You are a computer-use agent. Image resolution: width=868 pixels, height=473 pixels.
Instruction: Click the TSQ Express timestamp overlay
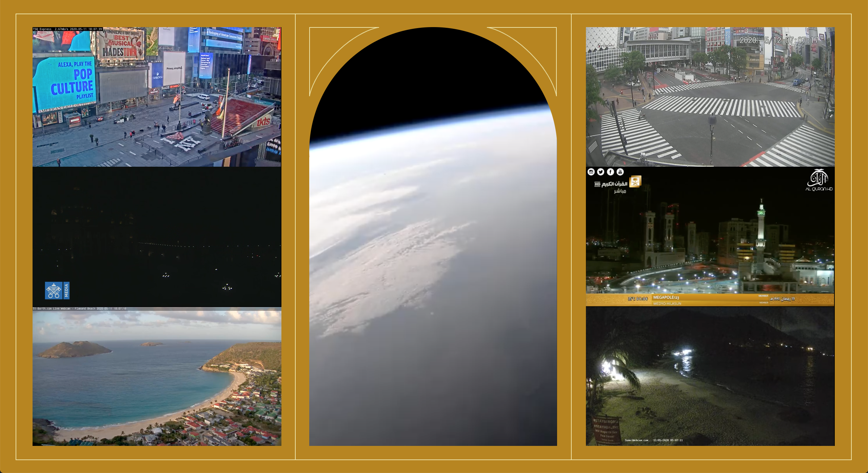click(x=67, y=29)
